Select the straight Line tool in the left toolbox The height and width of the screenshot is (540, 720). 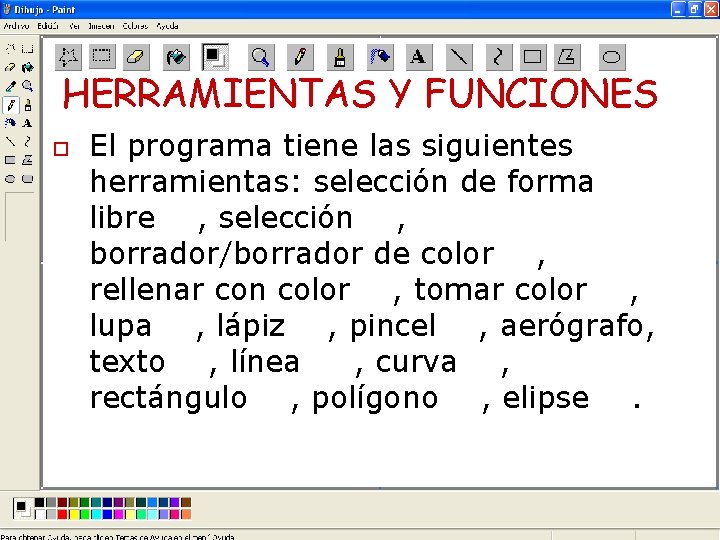(x=11, y=141)
